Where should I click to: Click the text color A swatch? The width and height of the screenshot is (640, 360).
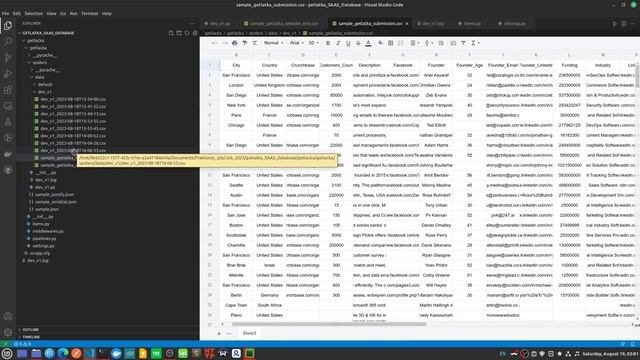(368, 43)
